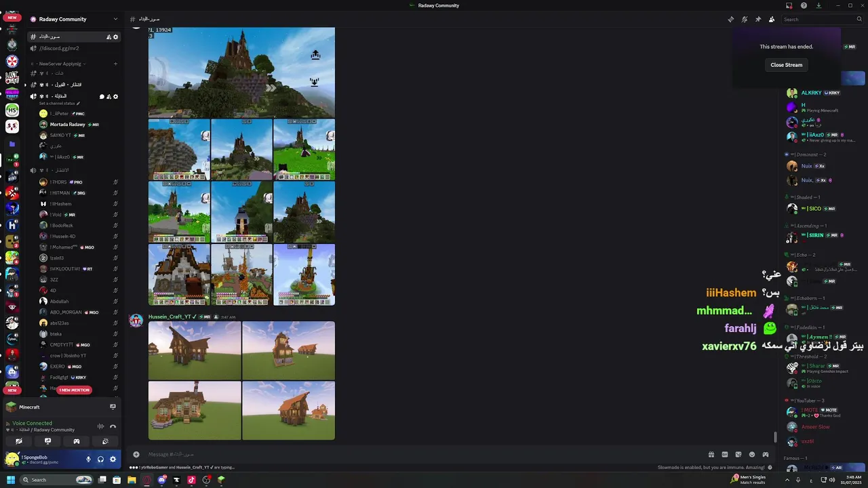Screen dimensions: 868x488
Task: Click the NEW pill above the server list
Action: click(x=12, y=18)
